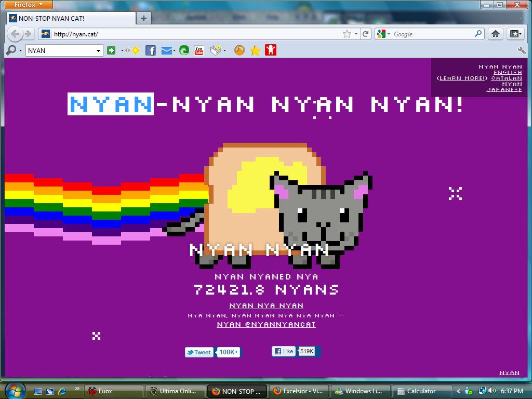
Task: Click the 72421.8 NYANS counter text
Action: point(267,290)
